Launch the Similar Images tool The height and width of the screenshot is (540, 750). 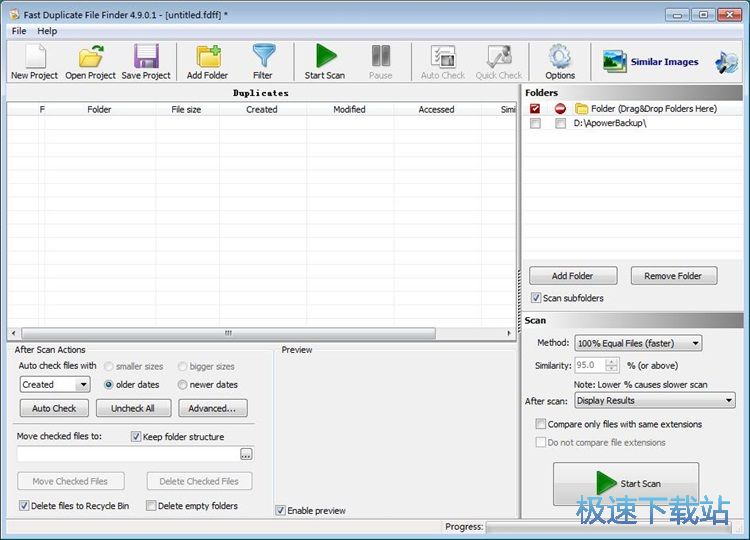(651, 62)
